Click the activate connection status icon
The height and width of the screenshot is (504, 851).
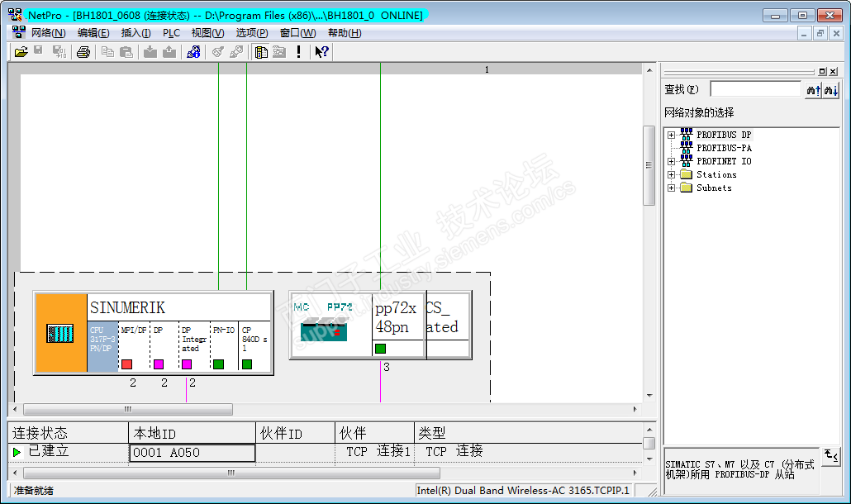[218, 52]
